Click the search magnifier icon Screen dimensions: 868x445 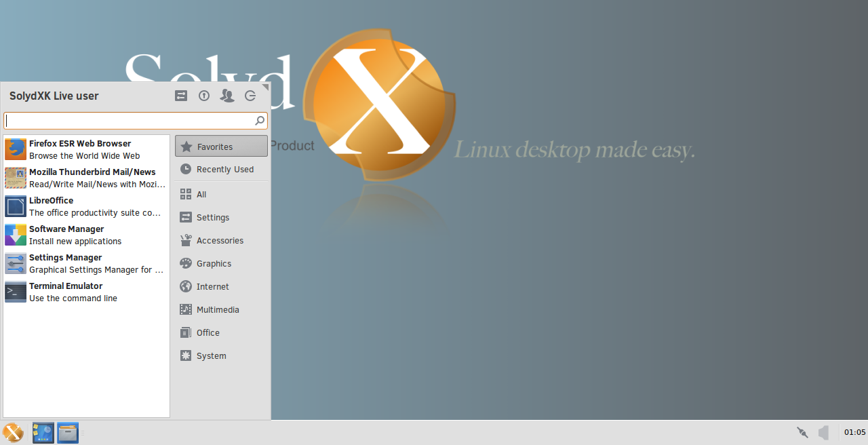(x=260, y=121)
